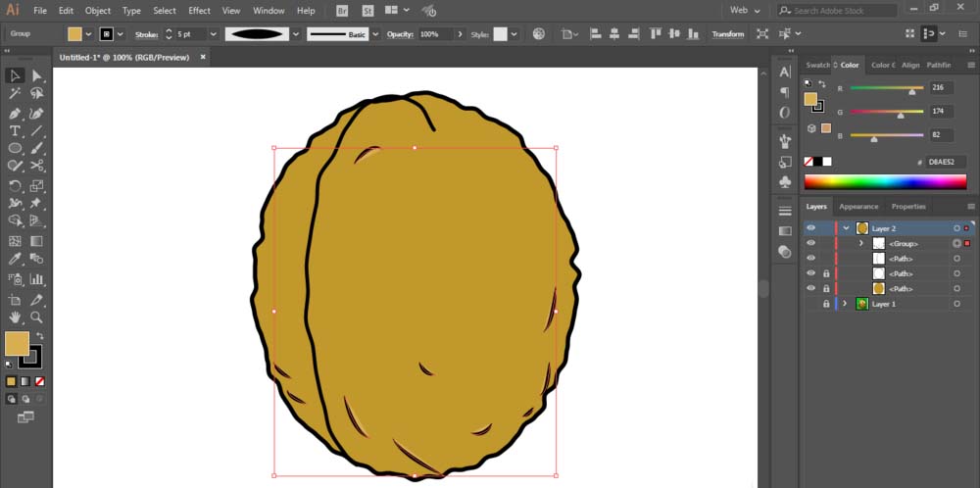Open the Object menu

(97, 11)
